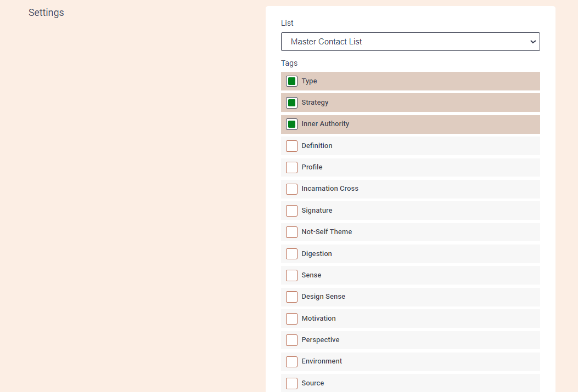The height and width of the screenshot is (392, 578).
Task: Click the Environment label text
Action: click(322, 361)
